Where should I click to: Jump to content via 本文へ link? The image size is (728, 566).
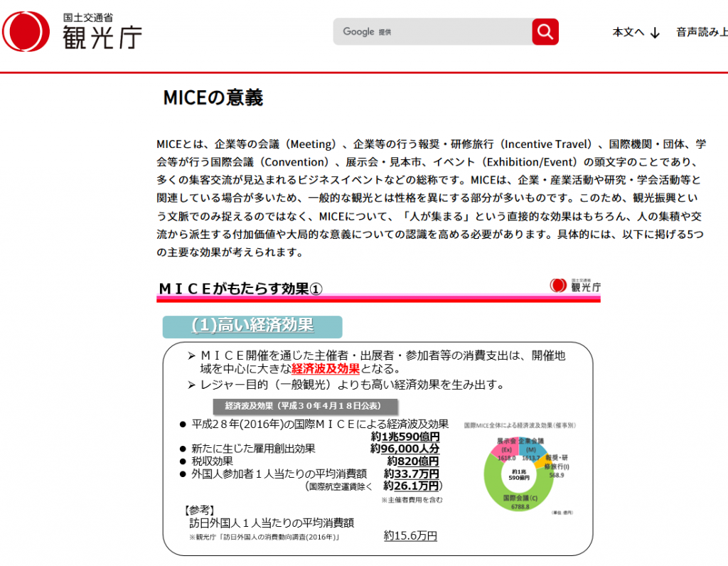tap(628, 32)
